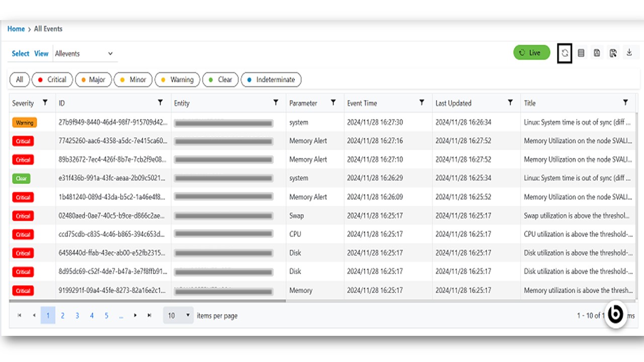Toggle the Minor severity filter chip

[133, 79]
